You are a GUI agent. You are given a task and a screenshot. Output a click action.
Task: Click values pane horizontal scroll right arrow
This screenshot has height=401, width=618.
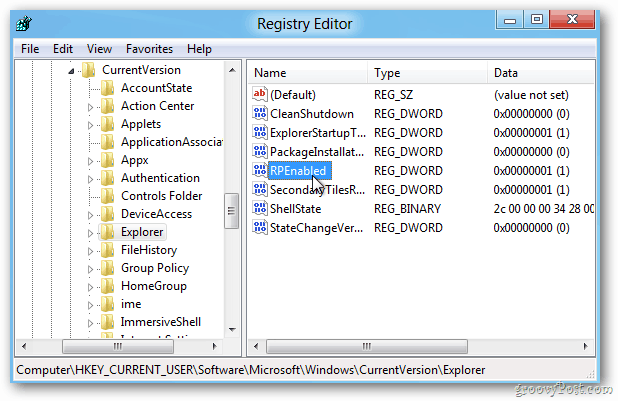pyautogui.click(x=585, y=346)
